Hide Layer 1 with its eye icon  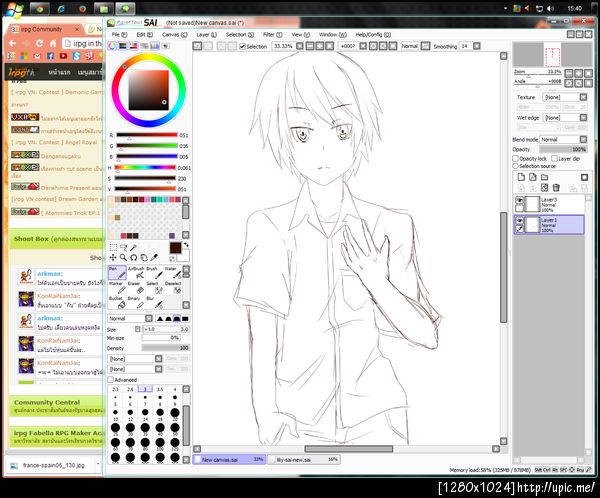click(519, 221)
